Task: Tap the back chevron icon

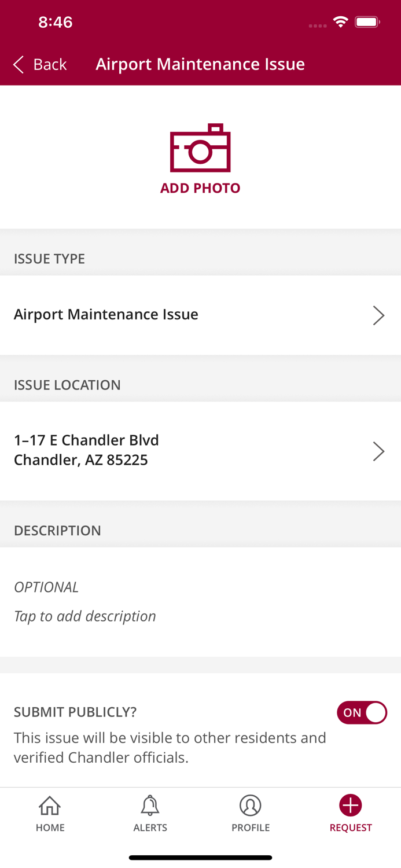Action: tap(17, 65)
